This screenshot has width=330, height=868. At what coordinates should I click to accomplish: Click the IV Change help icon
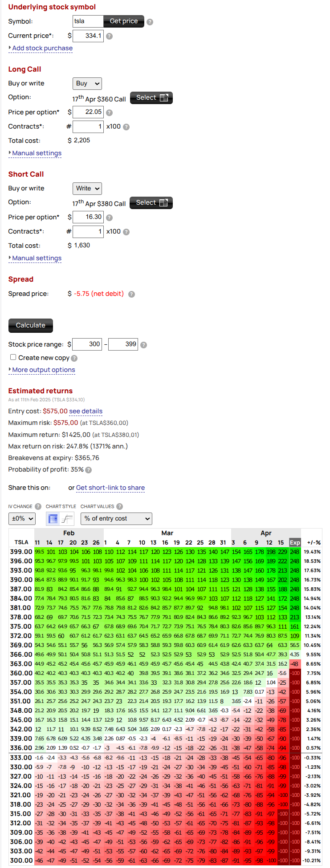click(x=38, y=506)
